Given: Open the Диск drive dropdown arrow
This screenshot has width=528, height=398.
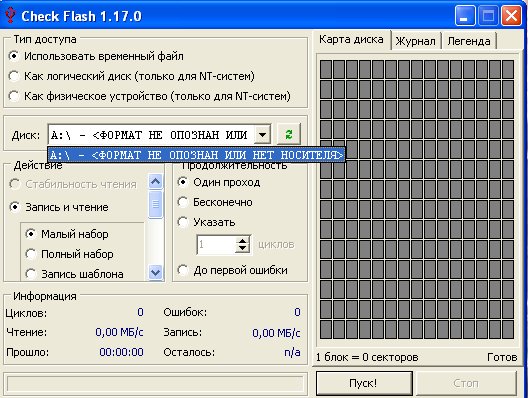Looking at the screenshot, I should pyautogui.click(x=262, y=135).
